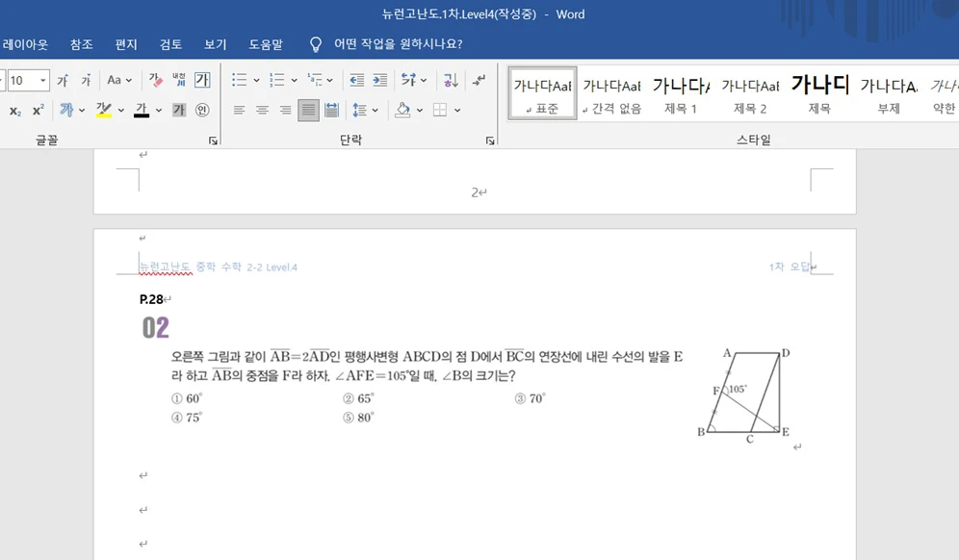The image size is (959, 560).
Task: Open the font size dropdown
Action: [41, 79]
